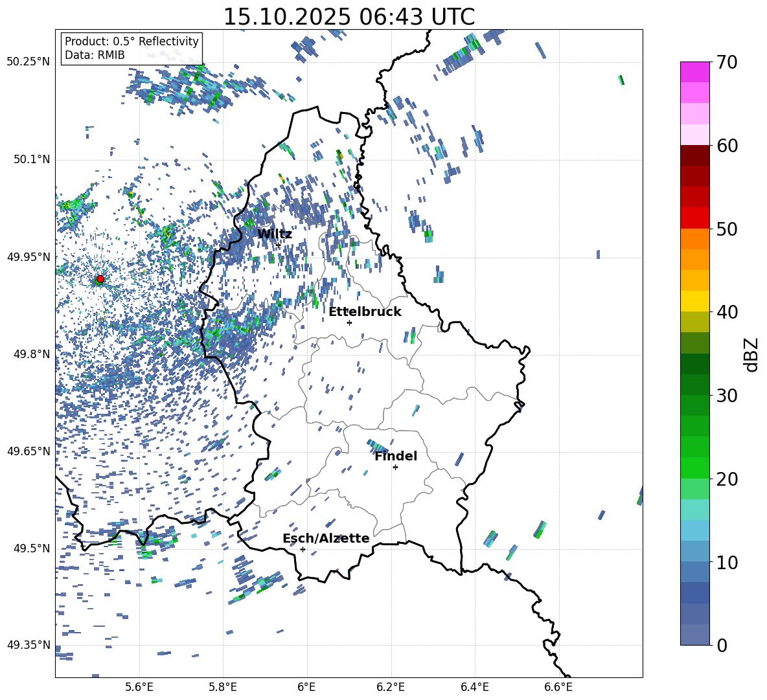Click the 50.25°N latitude tick label
Image resolution: width=767 pixels, height=700 pixels.
pyautogui.click(x=29, y=62)
